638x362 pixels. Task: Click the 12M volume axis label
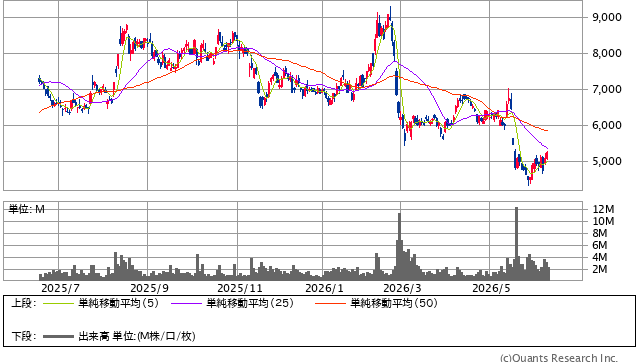[603, 209]
